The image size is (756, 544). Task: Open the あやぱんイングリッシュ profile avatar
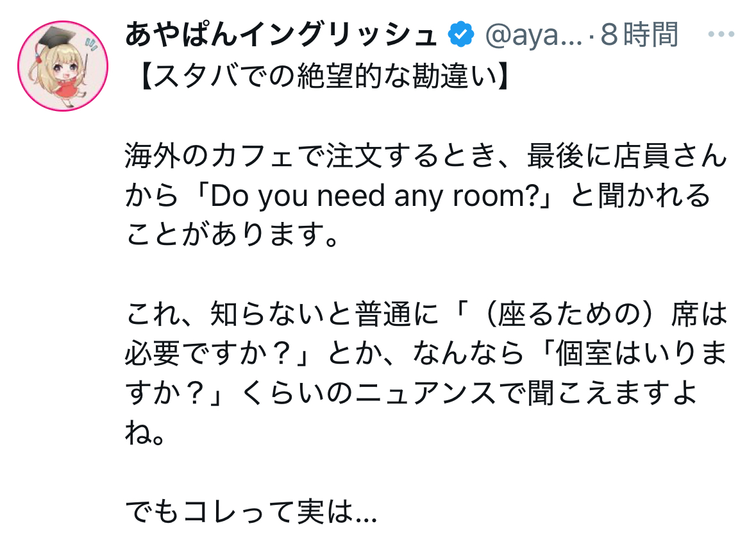tap(60, 66)
